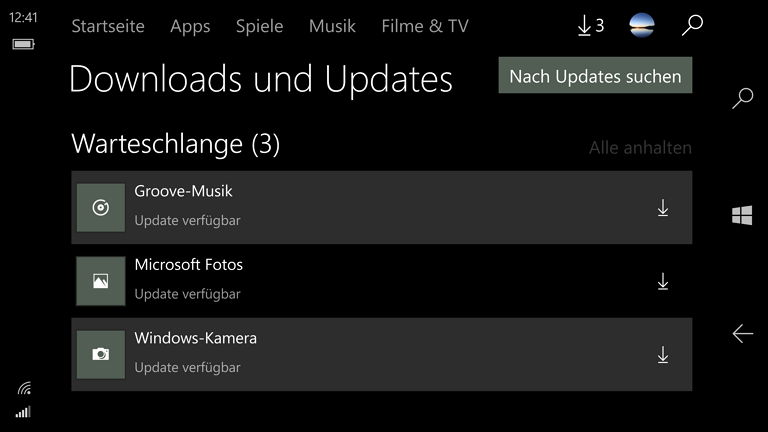Click the Alle anhalten link
The width and height of the screenshot is (768, 432).
click(x=640, y=147)
